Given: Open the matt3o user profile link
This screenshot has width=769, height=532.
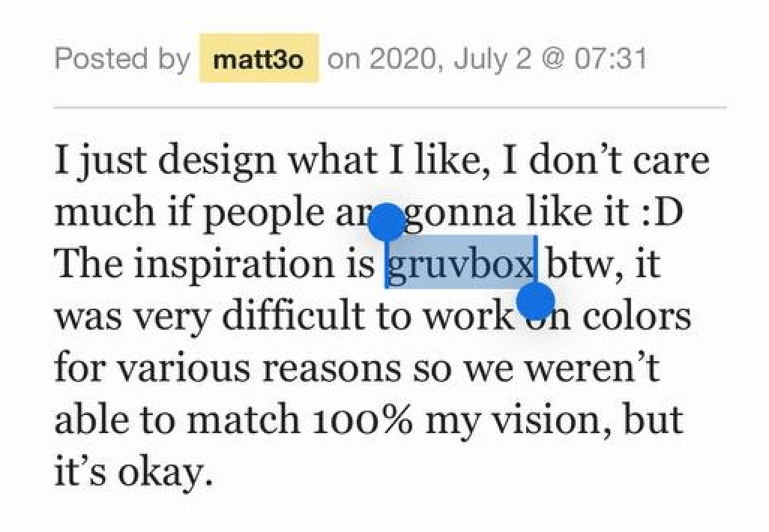Looking at the screenshot, I should coord(259,59).
